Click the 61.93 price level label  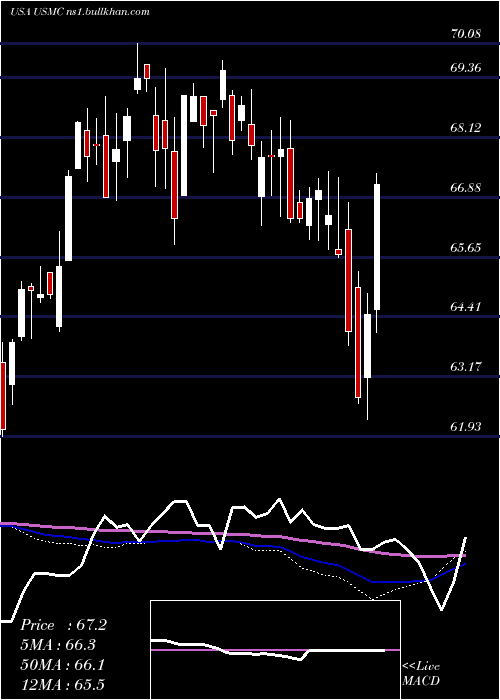[x=466, y=426]
